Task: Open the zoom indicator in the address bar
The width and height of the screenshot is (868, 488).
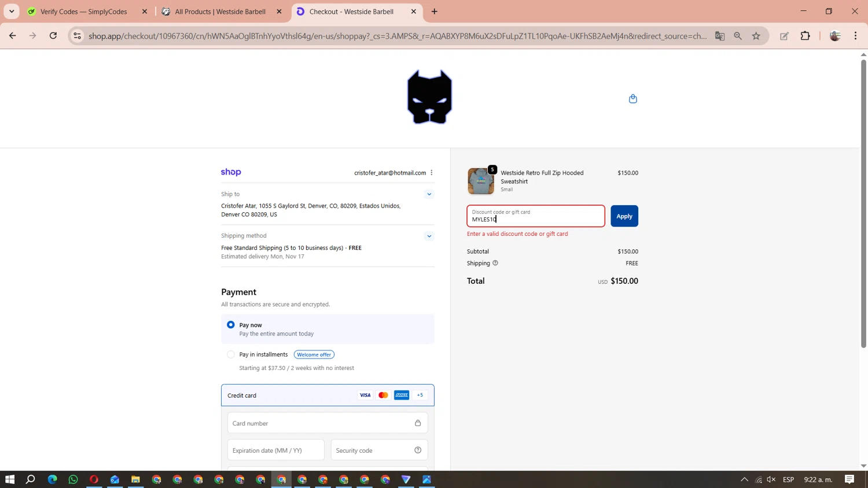Action: tap(738, 36)
